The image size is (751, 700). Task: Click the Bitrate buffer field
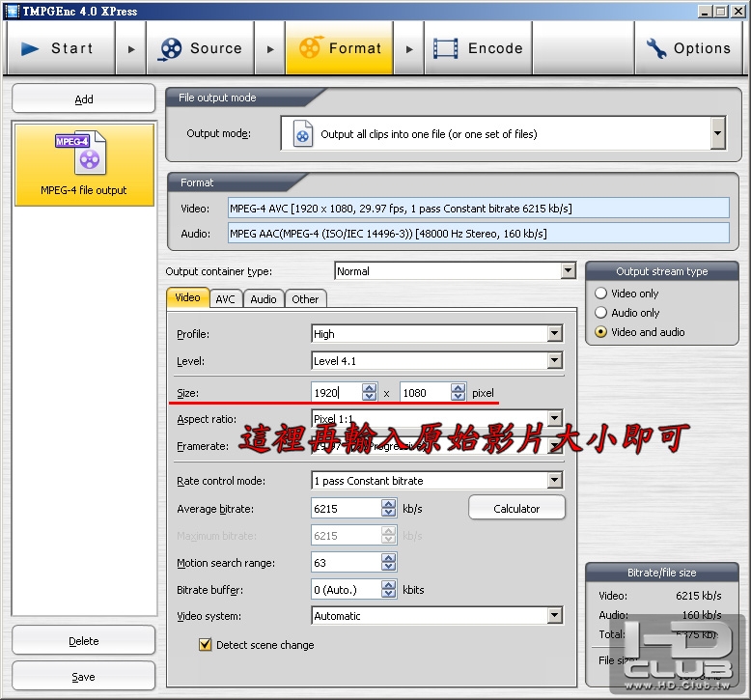pos(346,589)
